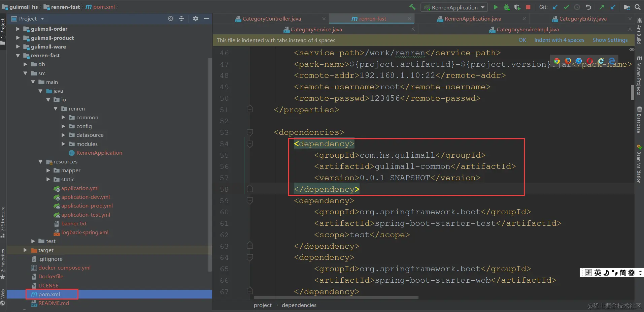Open the Database tool window
Screen dimensions: 644x312
pos(639,120)
